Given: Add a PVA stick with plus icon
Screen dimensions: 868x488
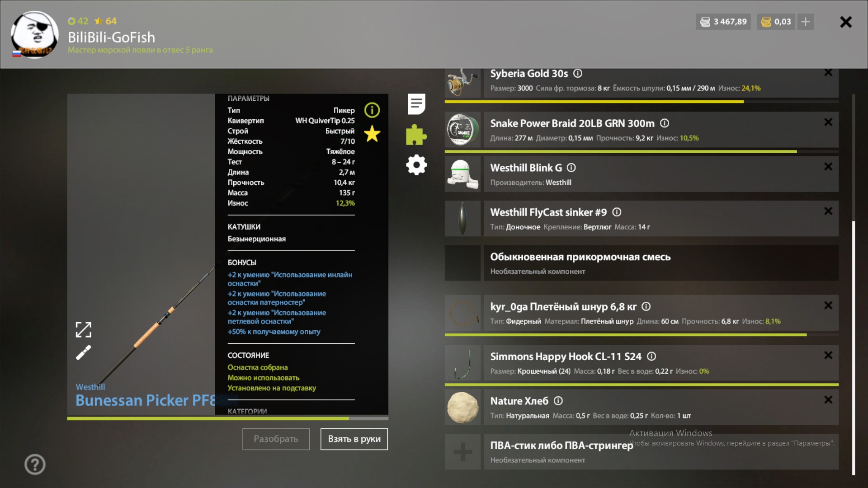Looking at the screenshot, I should [462, 452].
